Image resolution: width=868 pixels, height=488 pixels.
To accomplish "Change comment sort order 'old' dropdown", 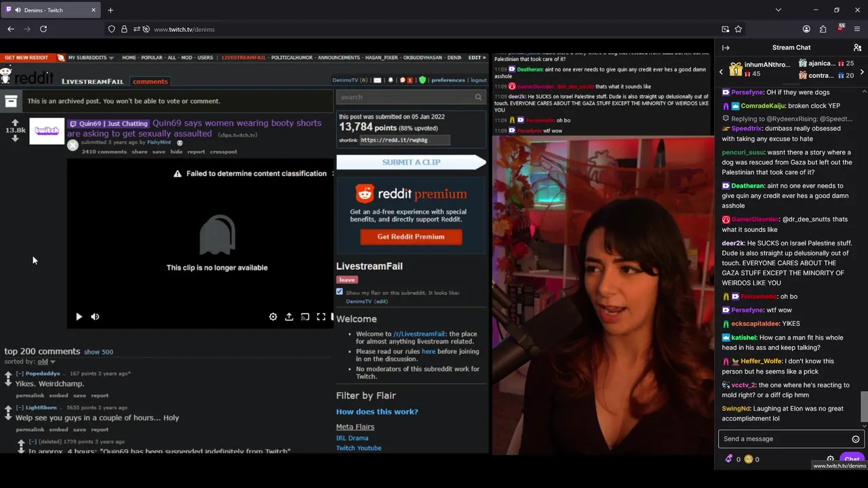I will [x=47, y=361].
